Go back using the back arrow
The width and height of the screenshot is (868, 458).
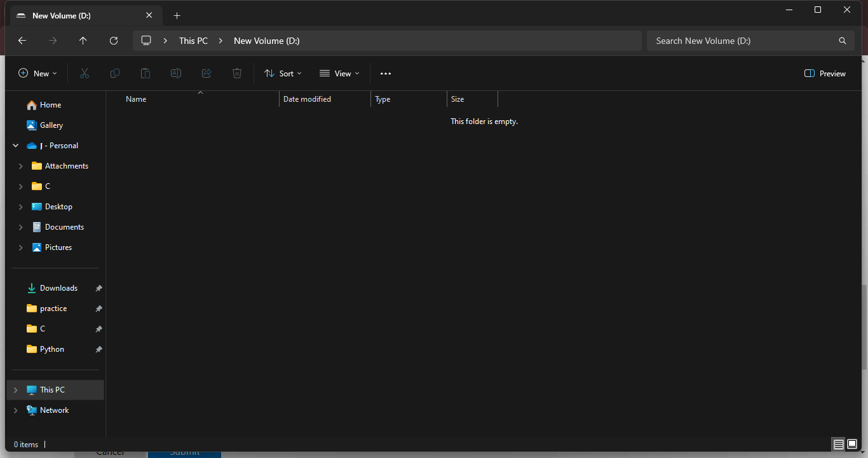pyautogui.click(x=22, y=41)
